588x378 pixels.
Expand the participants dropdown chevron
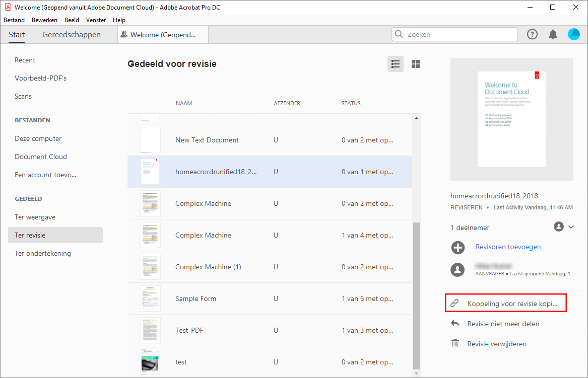click(571, 227)
